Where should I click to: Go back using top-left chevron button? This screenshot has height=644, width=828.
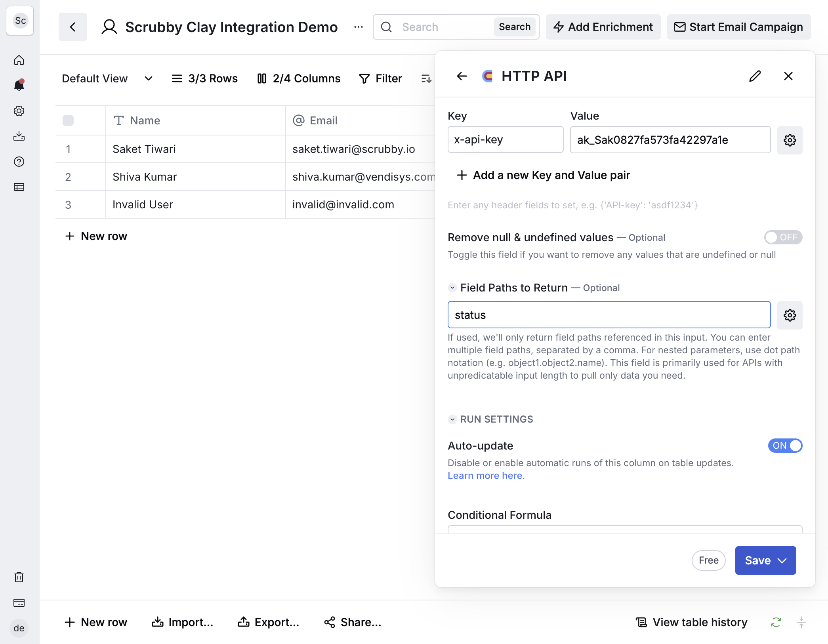coord(73,27)
